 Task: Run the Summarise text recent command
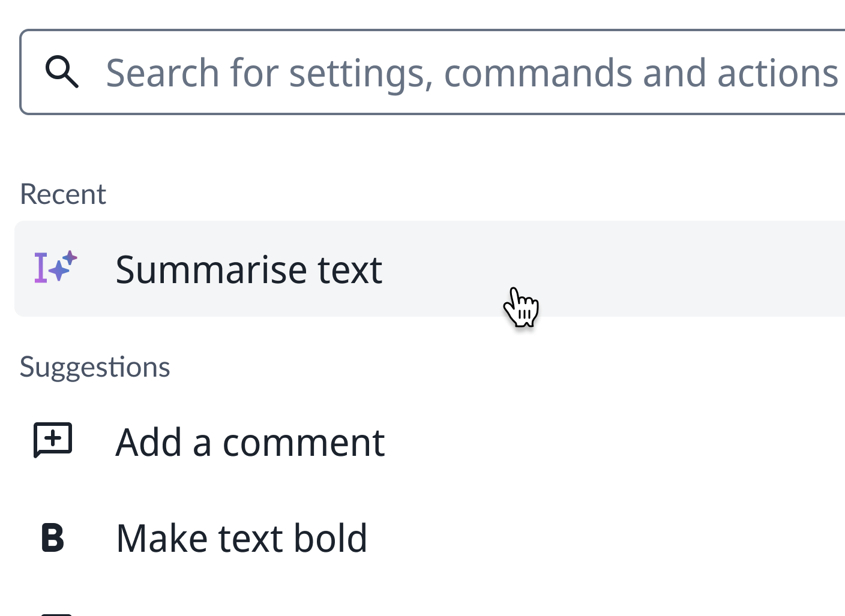(248, 269)
